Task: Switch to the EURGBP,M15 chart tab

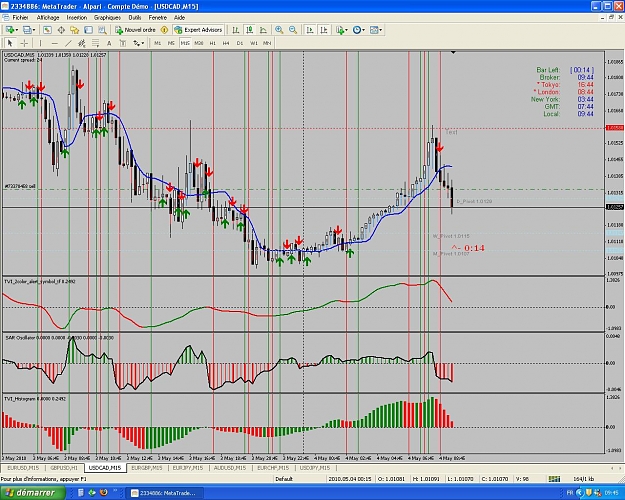Action: 147,468
